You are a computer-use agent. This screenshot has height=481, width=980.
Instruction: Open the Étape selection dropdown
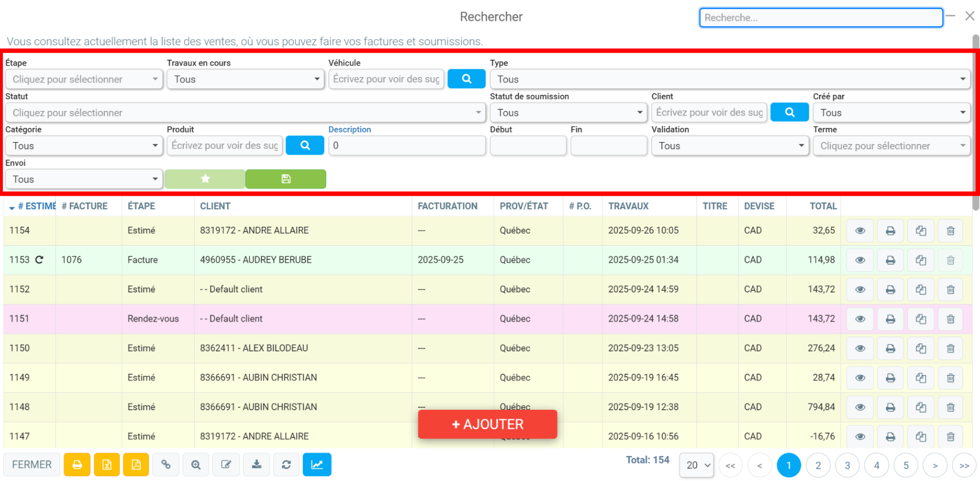click(84, 79)
